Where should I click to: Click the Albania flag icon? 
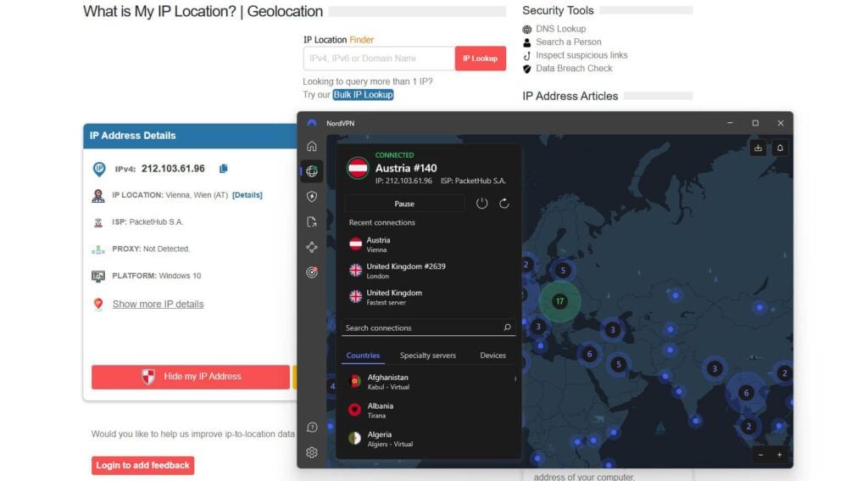pyautogui.click(x=355, y=410)
